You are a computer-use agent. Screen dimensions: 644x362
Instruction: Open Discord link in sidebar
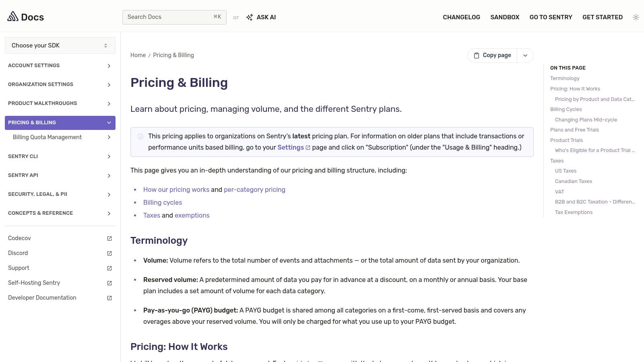click(x=18, y=253)
